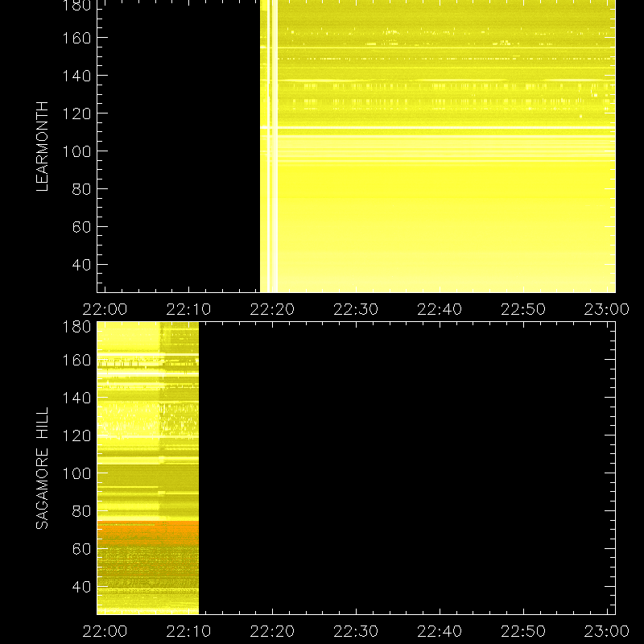Click 22:30 under the Learmonth plot
This screenshot has width=644, height=644.
tap(356, 309)
